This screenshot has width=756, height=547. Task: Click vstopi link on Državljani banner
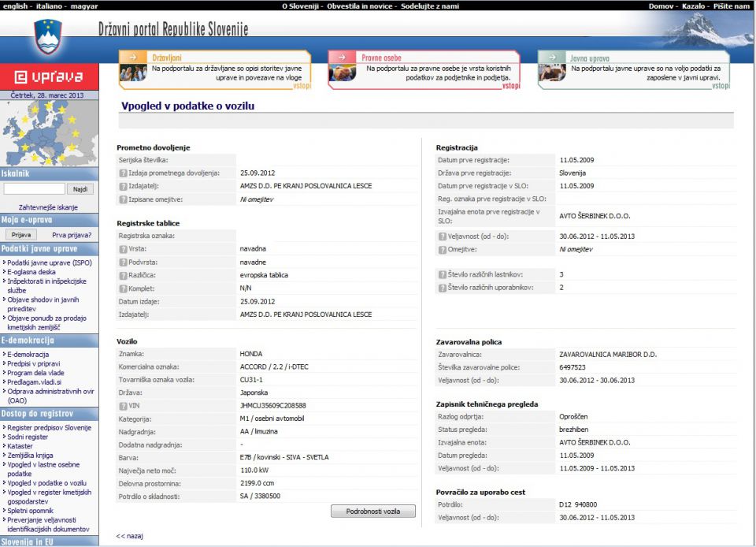[302, 86]
